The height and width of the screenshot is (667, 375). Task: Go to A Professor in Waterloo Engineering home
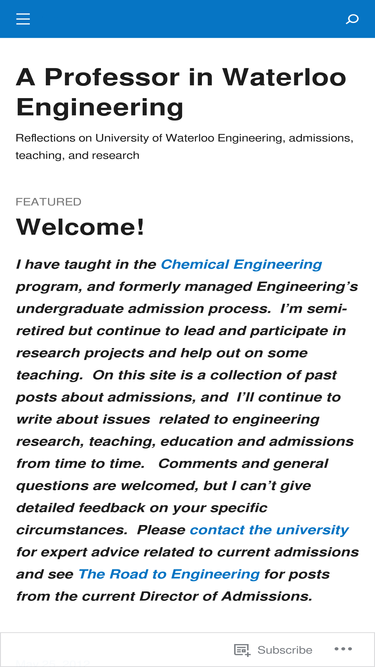click(x=181, y=92)
